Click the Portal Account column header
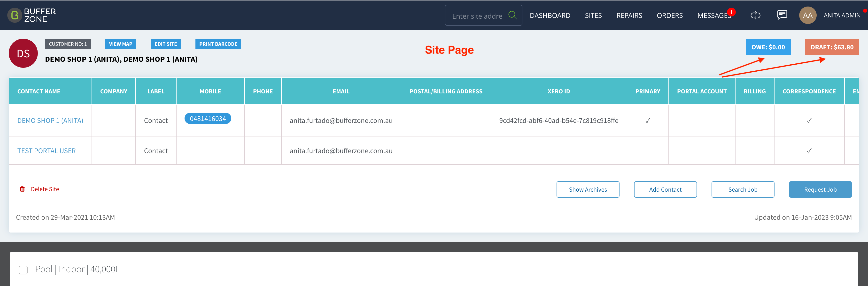This screenshot has width=868, height=286. click(x=702, y=91)
